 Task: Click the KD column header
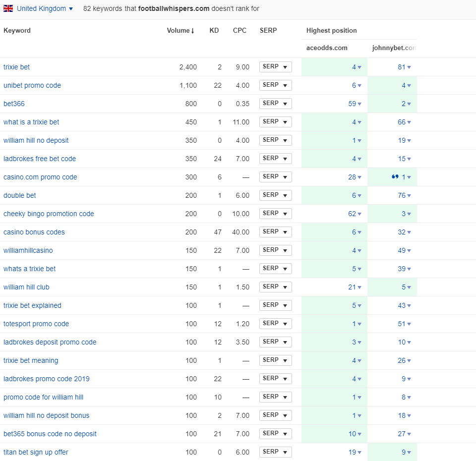(214, 30)
